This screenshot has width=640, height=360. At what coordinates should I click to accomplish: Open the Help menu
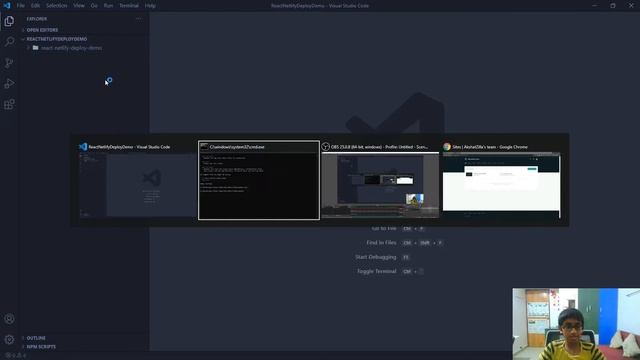point(150,6)
